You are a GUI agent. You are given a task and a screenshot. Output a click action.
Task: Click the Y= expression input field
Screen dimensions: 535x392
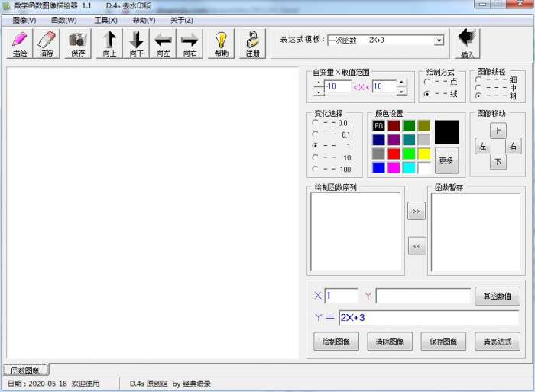click(x=428, y=318)
